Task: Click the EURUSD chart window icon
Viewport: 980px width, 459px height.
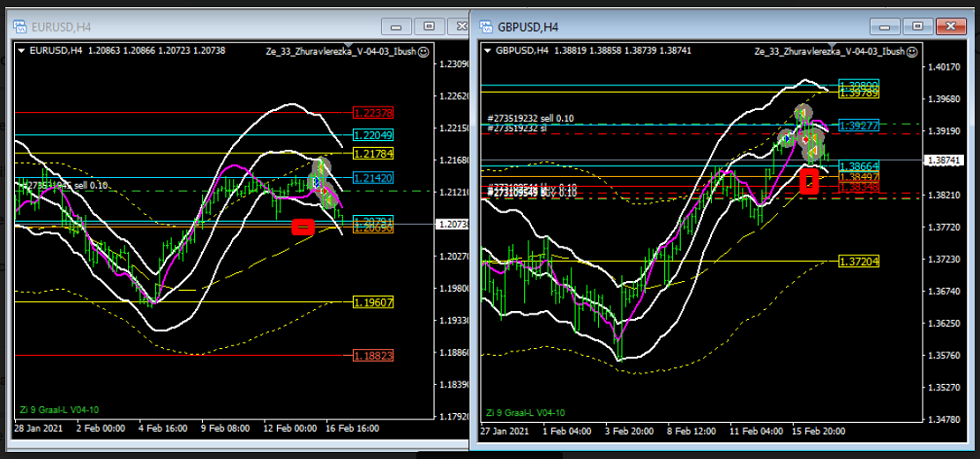Action: pos(20,26)
